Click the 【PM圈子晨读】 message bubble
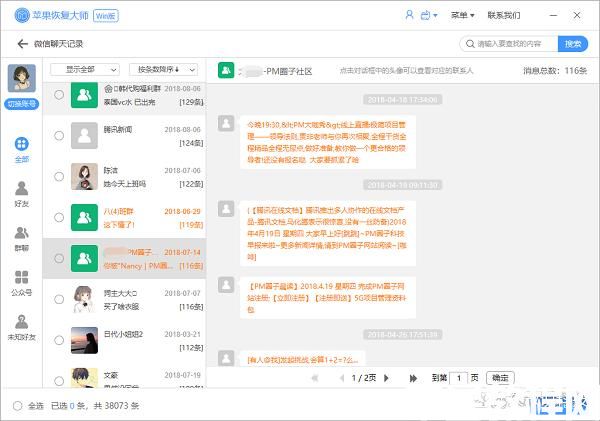The height and width of the screenshot is (421, 600). [328, 297]
